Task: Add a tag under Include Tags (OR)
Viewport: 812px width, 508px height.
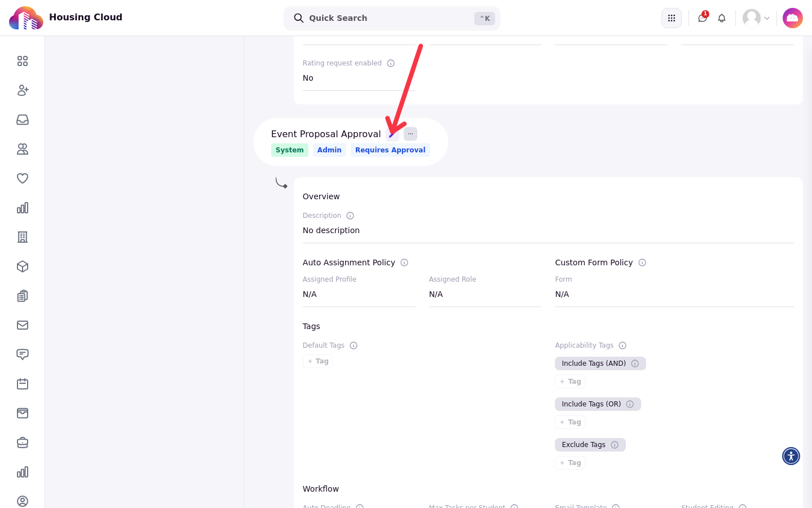Action: pos(570,422)
